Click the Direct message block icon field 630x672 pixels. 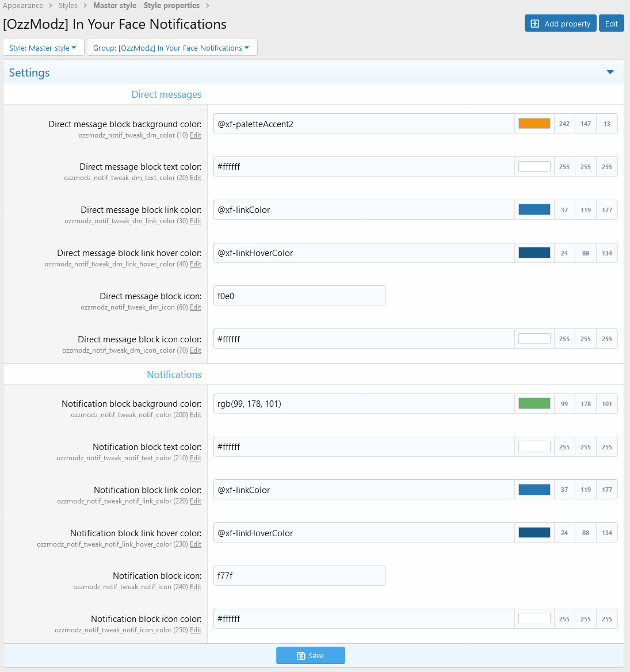pyautogui.click(x=299, y=296)
